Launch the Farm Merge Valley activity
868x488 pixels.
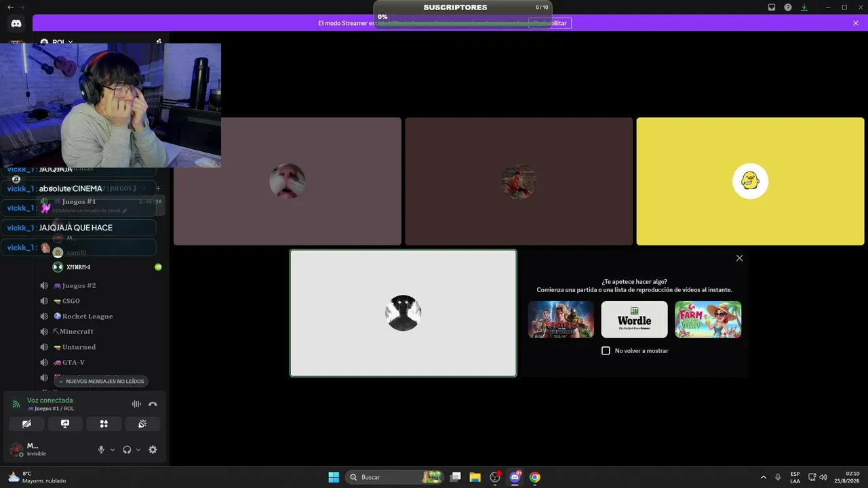(708, 319)
